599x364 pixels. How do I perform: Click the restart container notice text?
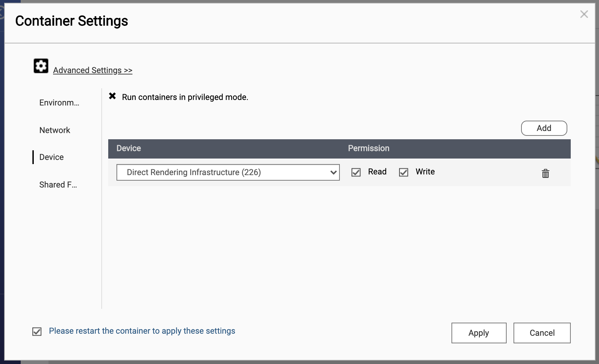(142, 331)
